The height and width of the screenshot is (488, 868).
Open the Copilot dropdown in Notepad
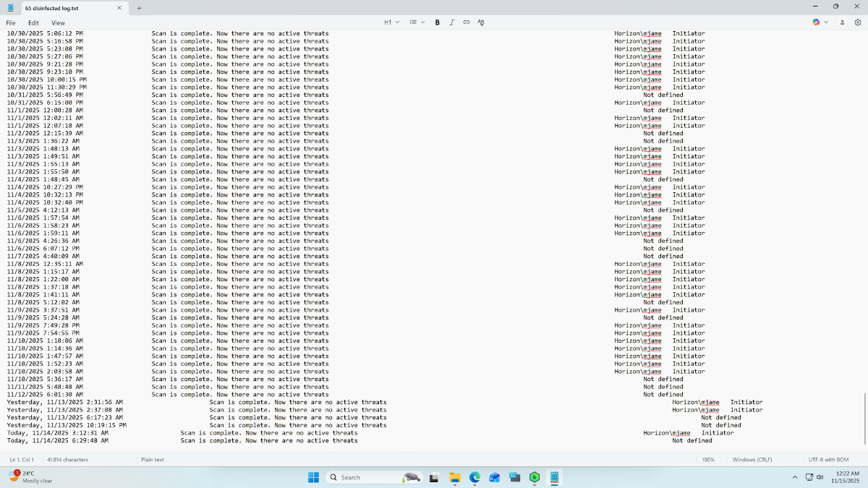[820, 22]
